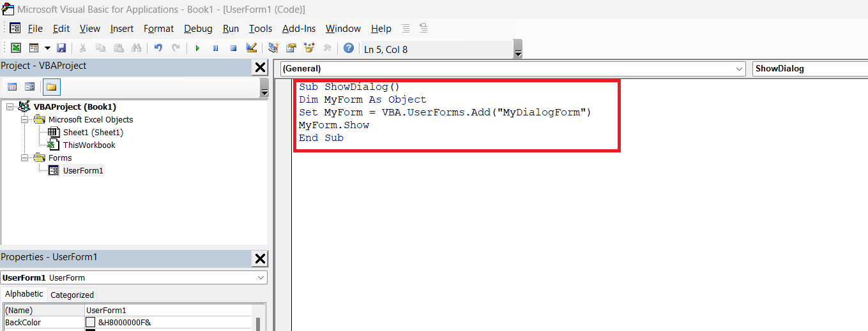
Task: Toggle Folders view in Project panel
Action: [51, 87]
